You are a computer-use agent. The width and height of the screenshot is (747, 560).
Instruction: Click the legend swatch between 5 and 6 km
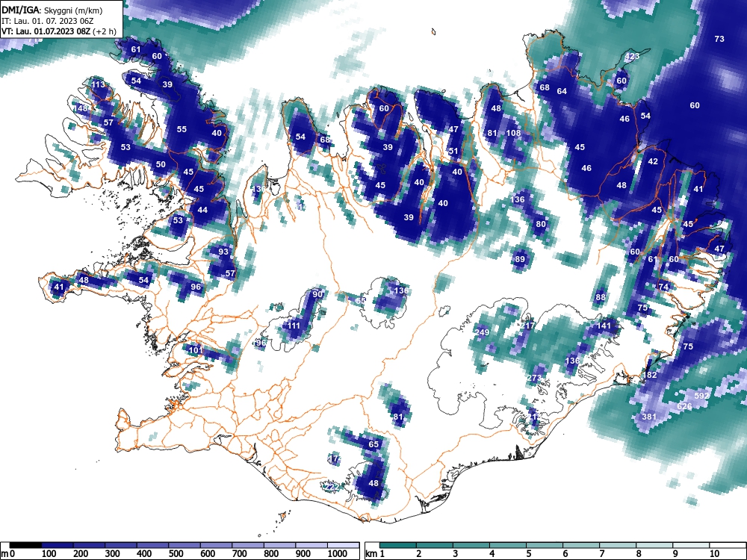pos(545,545)
